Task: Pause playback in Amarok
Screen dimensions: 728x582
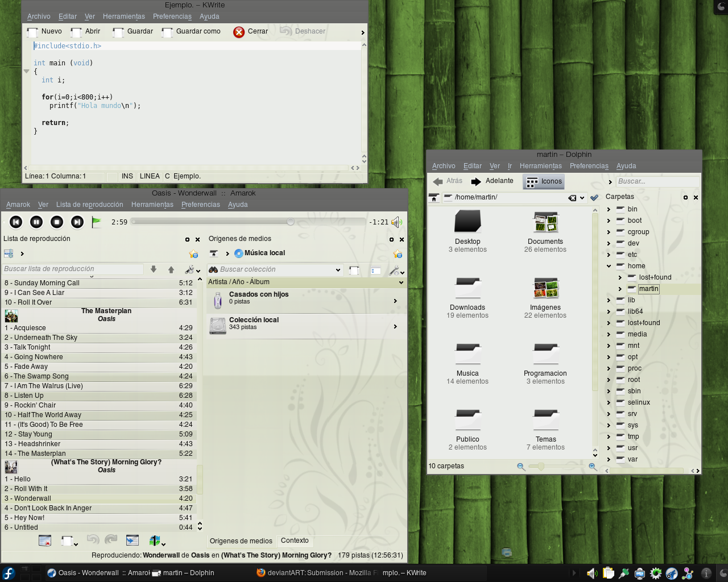Action: tap(36, 222)
